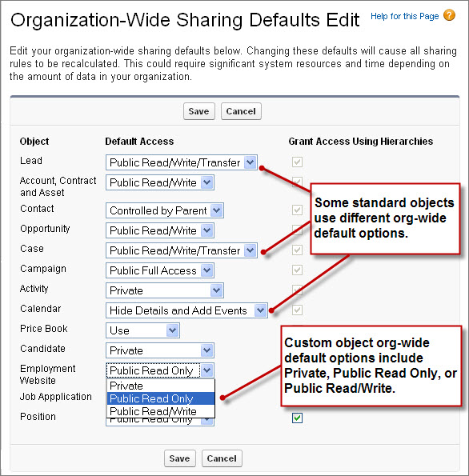This screenshot has width=469, height=476.
Task: Open the Account, Contract and Asset access dropdown
Action: (160, 182)
